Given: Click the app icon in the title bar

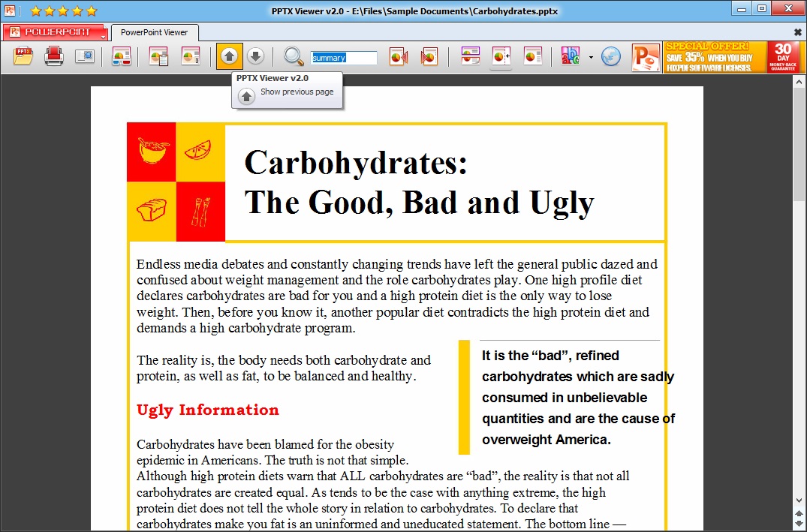Looking at the screenshot, I should click(9, 11).
